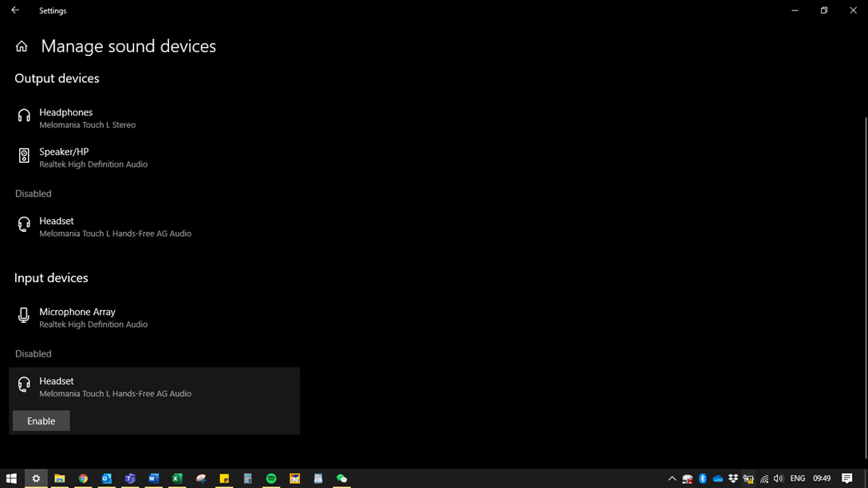Viewport: 868px width, 488px height.
Task: Click the Bluetooth icon in the system tray
Action: 703,478
